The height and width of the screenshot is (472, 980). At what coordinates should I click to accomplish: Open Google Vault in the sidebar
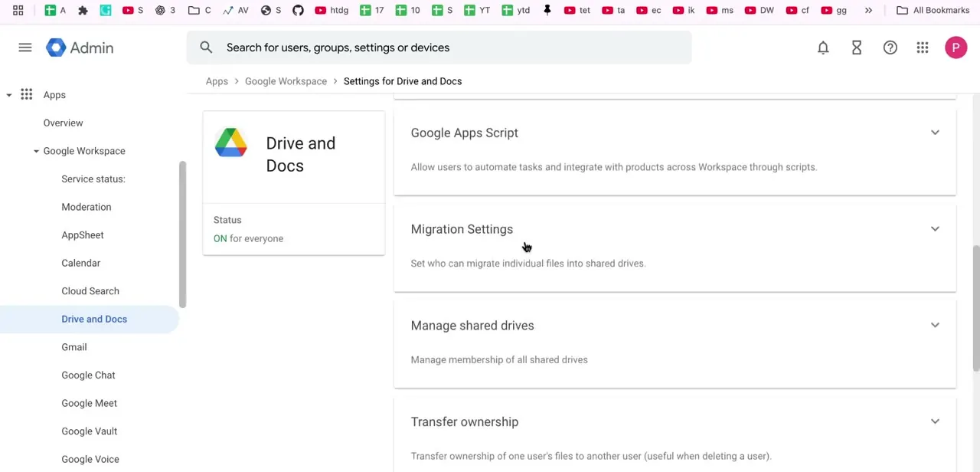tap(89, 431)
